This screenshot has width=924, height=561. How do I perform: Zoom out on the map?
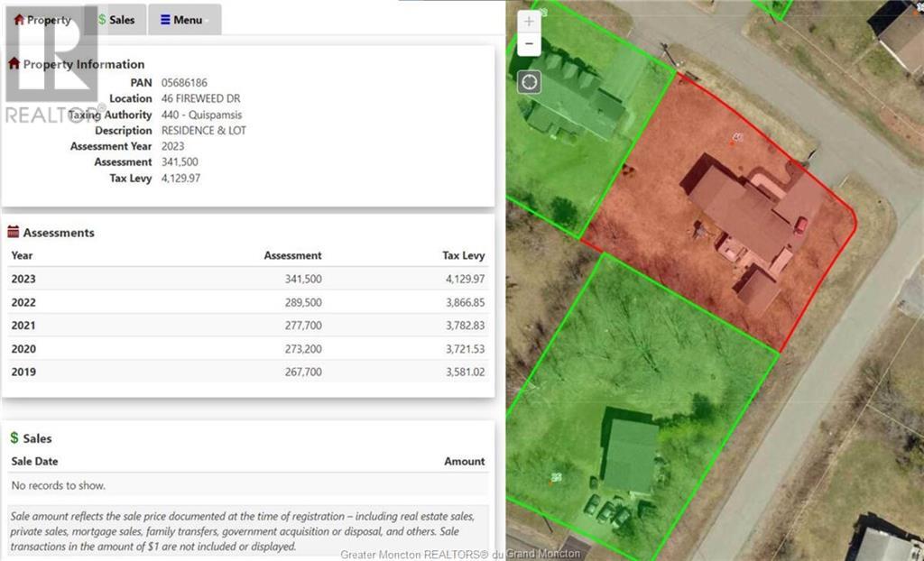coord(529,44)
